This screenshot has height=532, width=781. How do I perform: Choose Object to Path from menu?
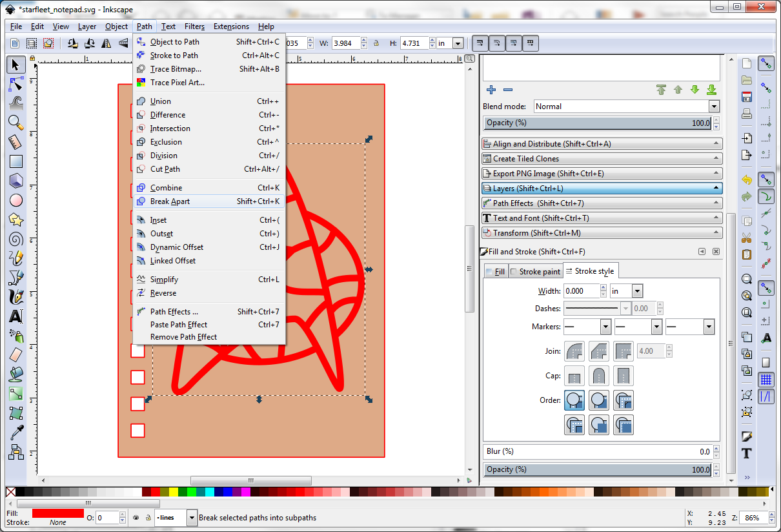209,42
